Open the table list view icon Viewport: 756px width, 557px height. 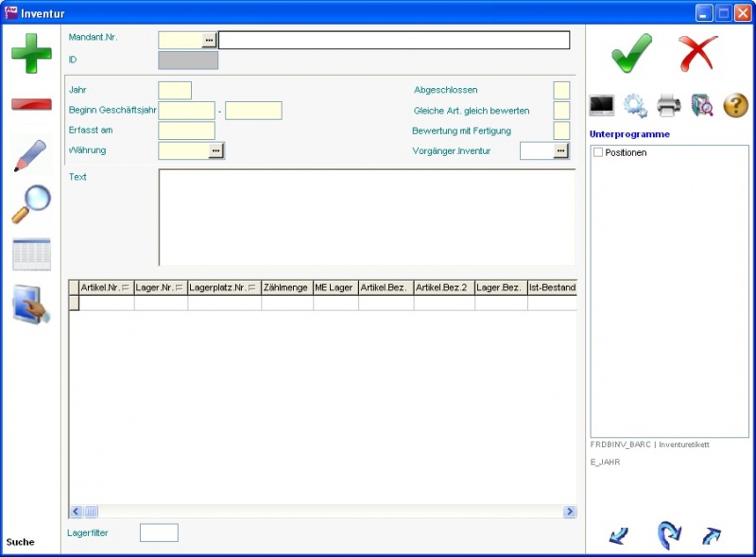pos(31,254)
